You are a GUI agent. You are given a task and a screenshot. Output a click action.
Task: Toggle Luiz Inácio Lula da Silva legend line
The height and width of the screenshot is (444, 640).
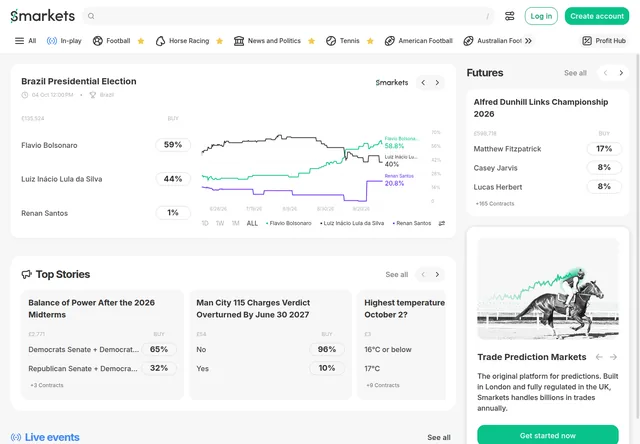pos(352,223)
